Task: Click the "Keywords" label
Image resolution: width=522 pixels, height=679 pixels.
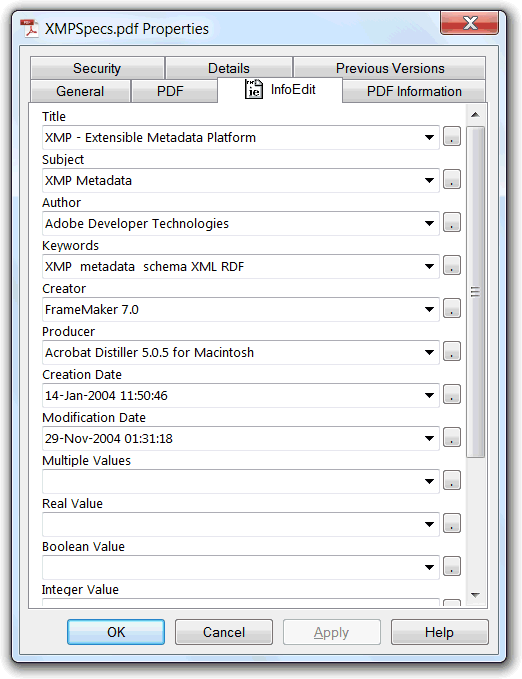Action: click(x=71, y=246)
